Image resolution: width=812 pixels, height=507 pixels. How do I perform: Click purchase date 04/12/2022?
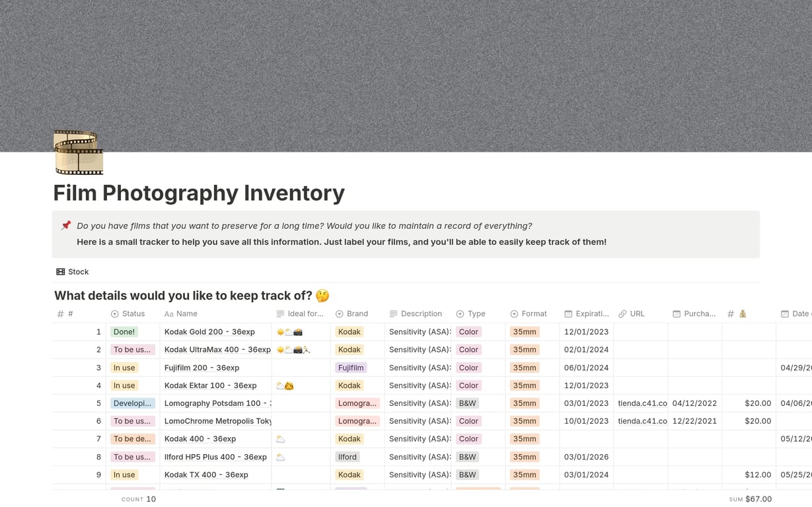(694, 403)
